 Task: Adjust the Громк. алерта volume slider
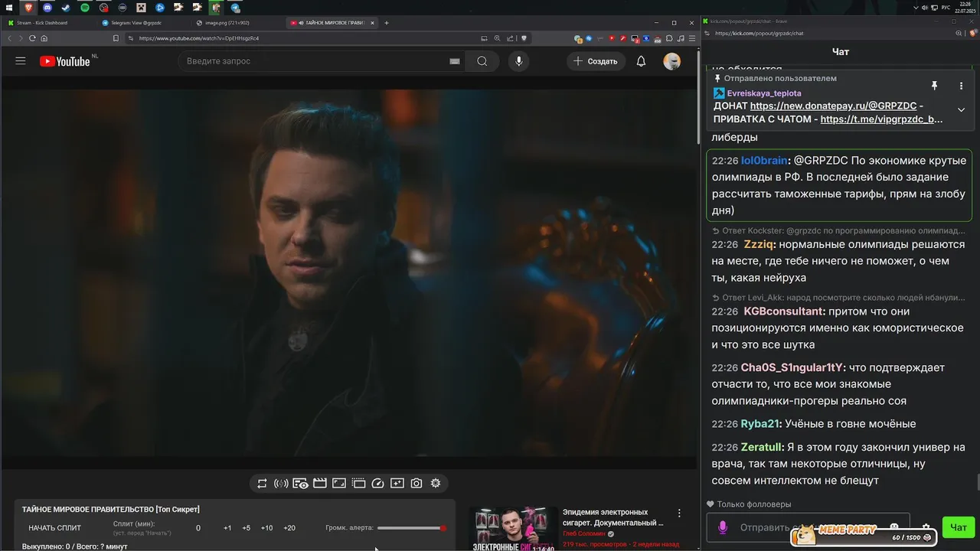pyautogui.click(x=412, y=528)
